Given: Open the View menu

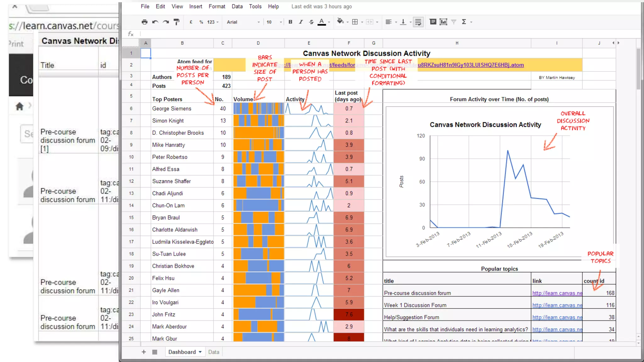Looking at the screenshot, I should (177, 6).
